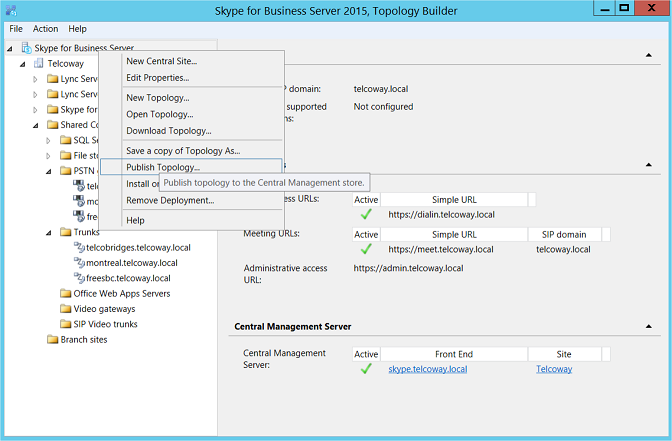This screenshot has height=441, width=672.
Task: Collapse the Simple URLs section arrow
Action: click(651, 165)
